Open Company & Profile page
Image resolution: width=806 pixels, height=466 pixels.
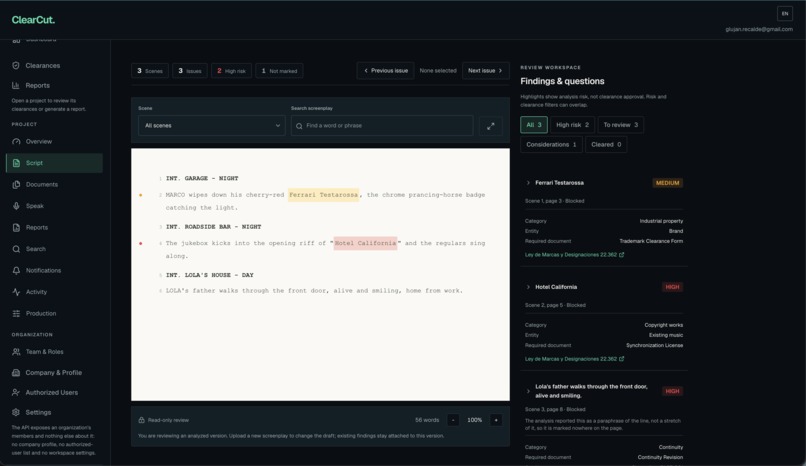coord(54,372)
